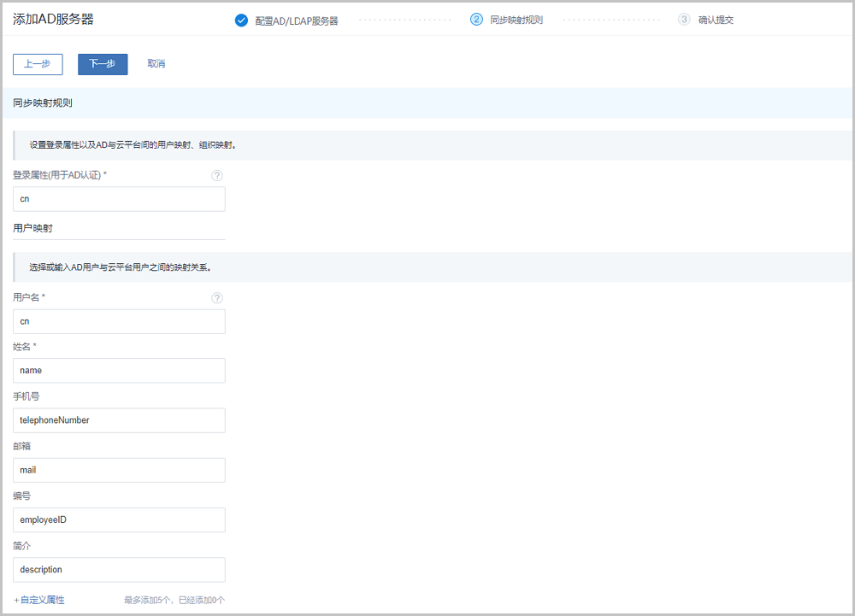Add custom attribute via +自定义属性
The height and width of the screenshot is (616, 855).
[39, 600]
